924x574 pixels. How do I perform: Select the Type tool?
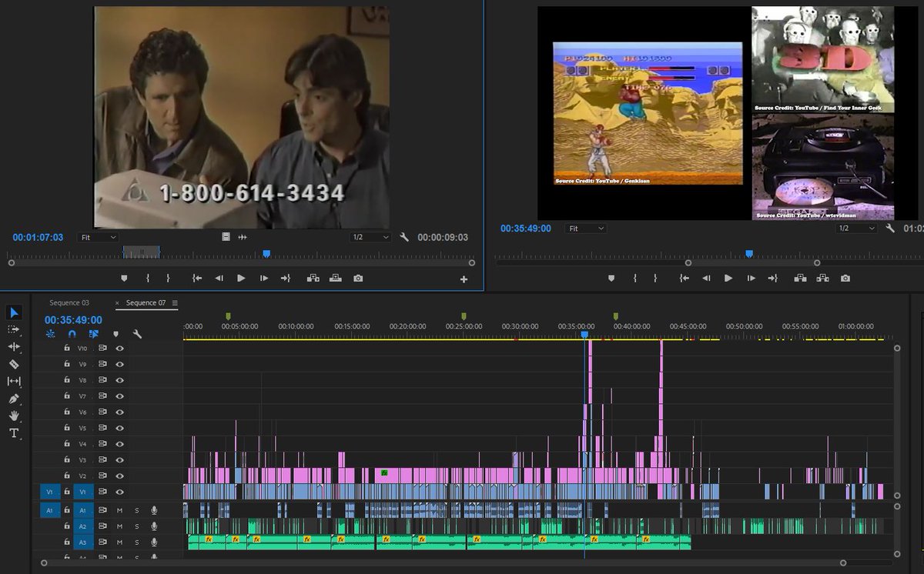pyautogui.click(x=14, y=433)
